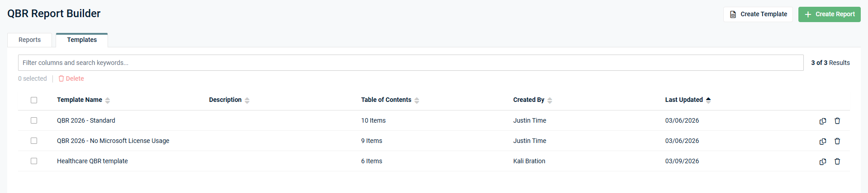Screen dimensions: 868x193
Task: Switch to the Reports tab
Action: coord(29,40)
